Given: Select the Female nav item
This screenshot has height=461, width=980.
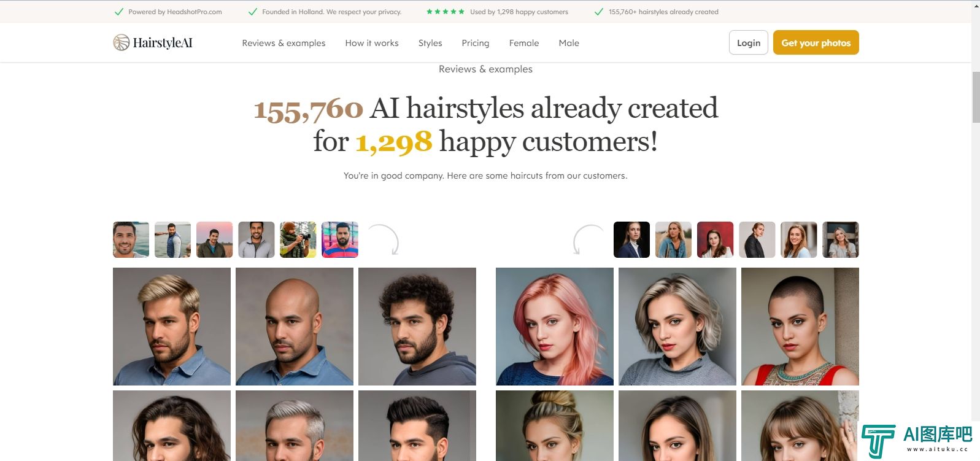Looking at the screenshot, I should click(524, 43).
